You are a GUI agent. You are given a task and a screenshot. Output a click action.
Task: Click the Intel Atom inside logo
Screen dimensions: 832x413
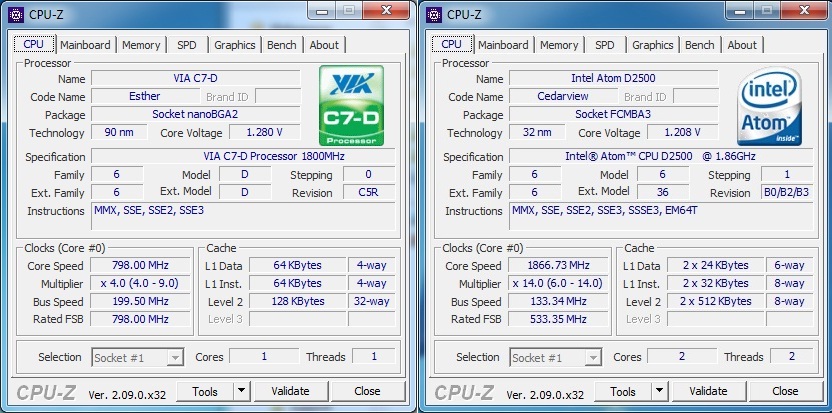point(769,106)
